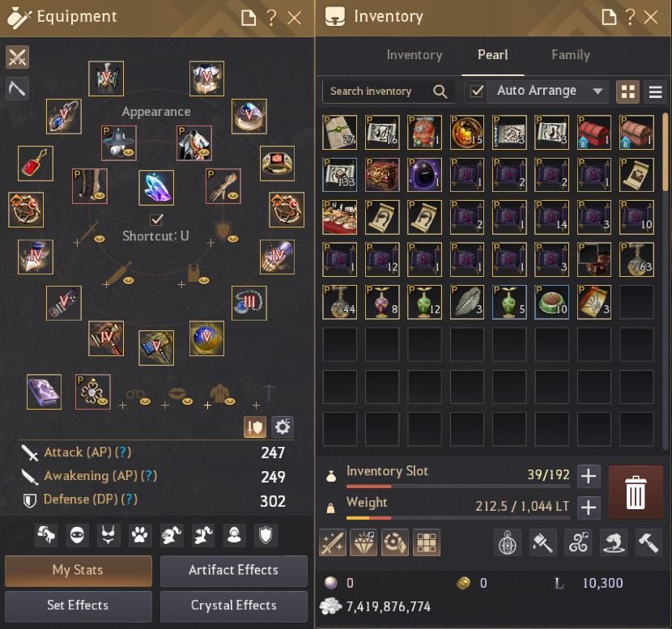Switch inventory to list view

point(655,91)
